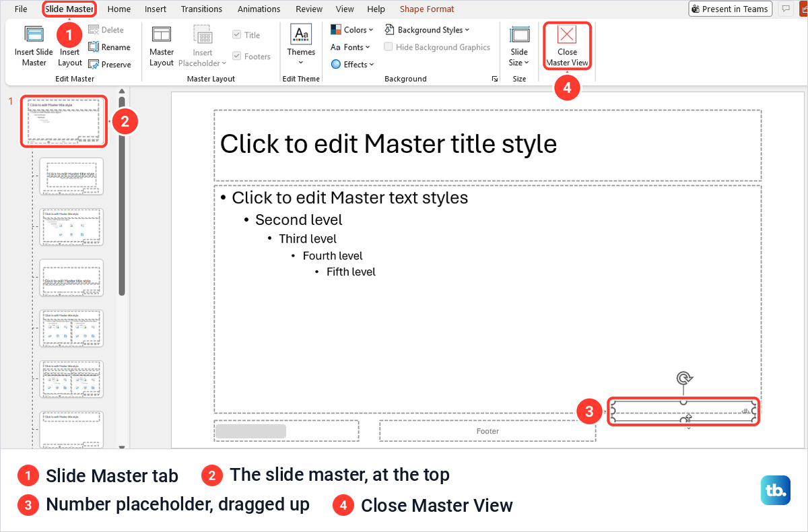
Task: Open the Help tab
Action: (376, 9)
